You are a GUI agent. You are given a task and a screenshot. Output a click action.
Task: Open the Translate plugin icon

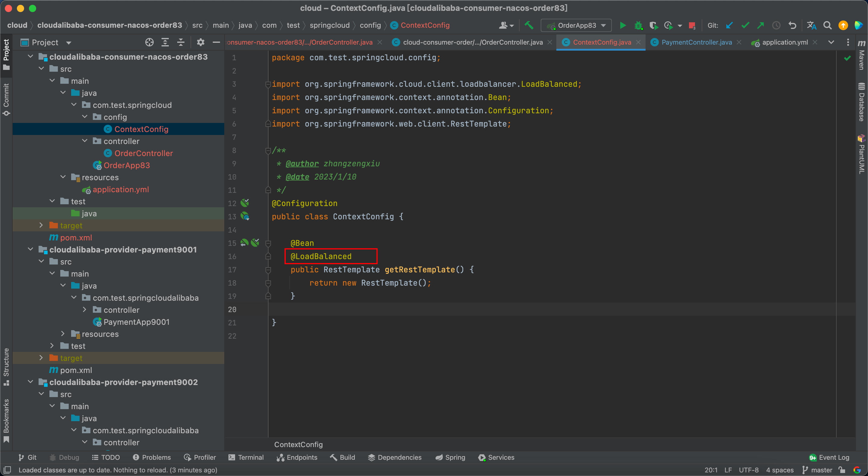point(811,25)
